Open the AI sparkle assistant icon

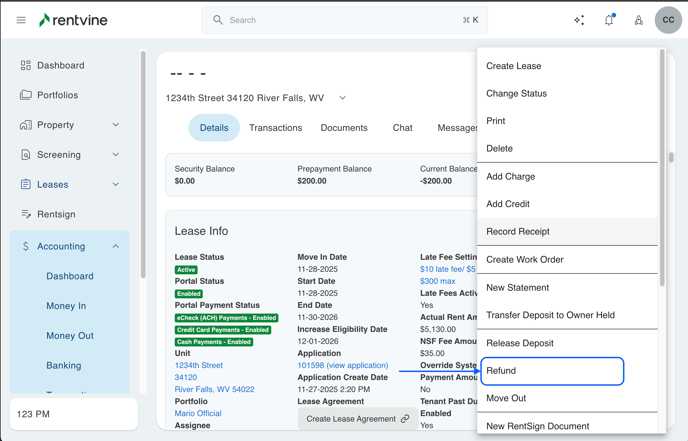579,20
